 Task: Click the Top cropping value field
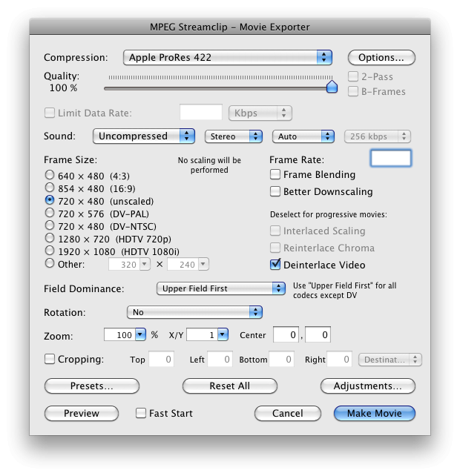[161, 359]
